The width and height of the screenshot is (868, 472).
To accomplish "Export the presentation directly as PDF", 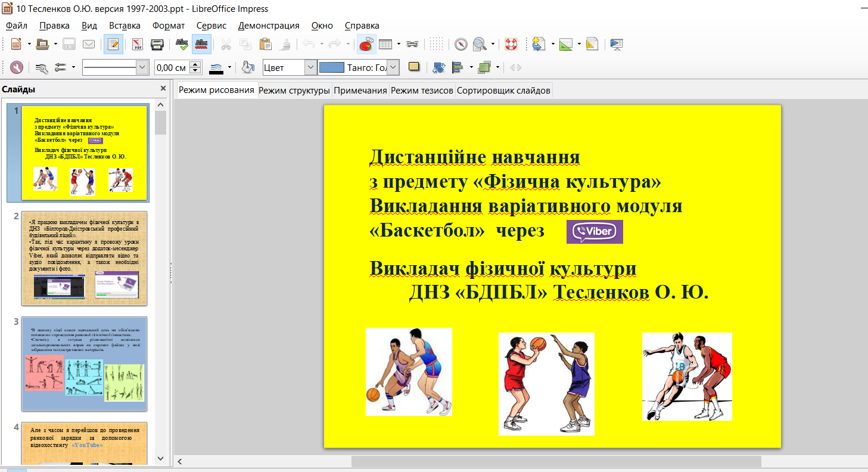I will 138,44.
